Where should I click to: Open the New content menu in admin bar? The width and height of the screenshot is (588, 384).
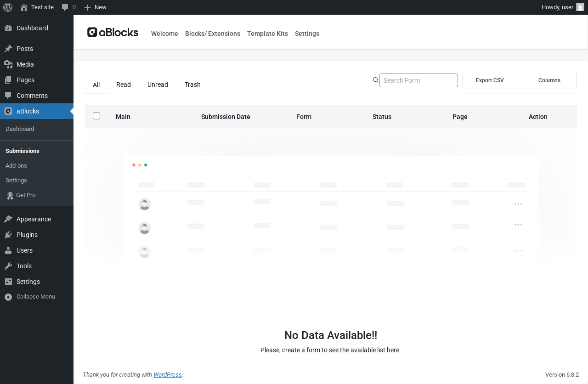tap(96, 7)
